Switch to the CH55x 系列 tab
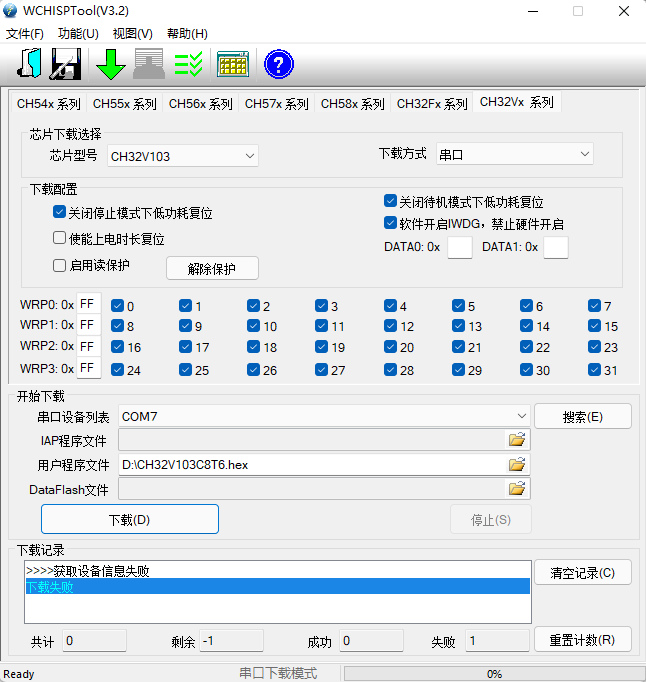Screen dimensions: 646x682 click(124, 104)
